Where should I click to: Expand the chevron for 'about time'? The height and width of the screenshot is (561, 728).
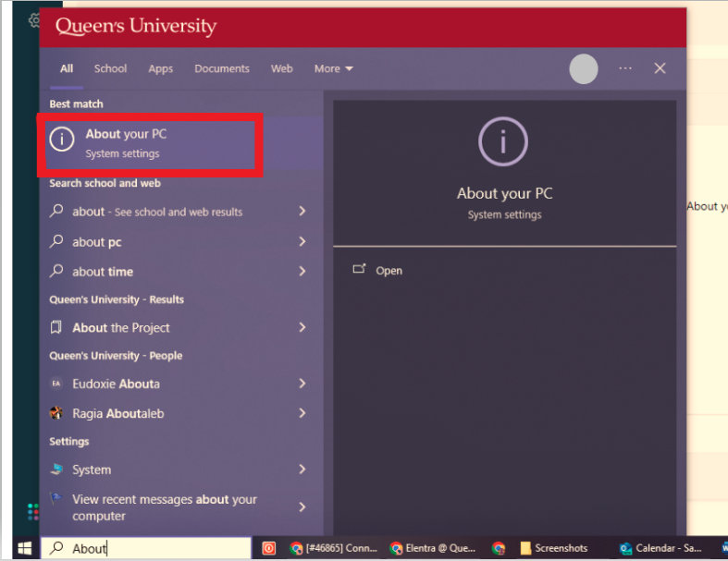click(302, 271)
